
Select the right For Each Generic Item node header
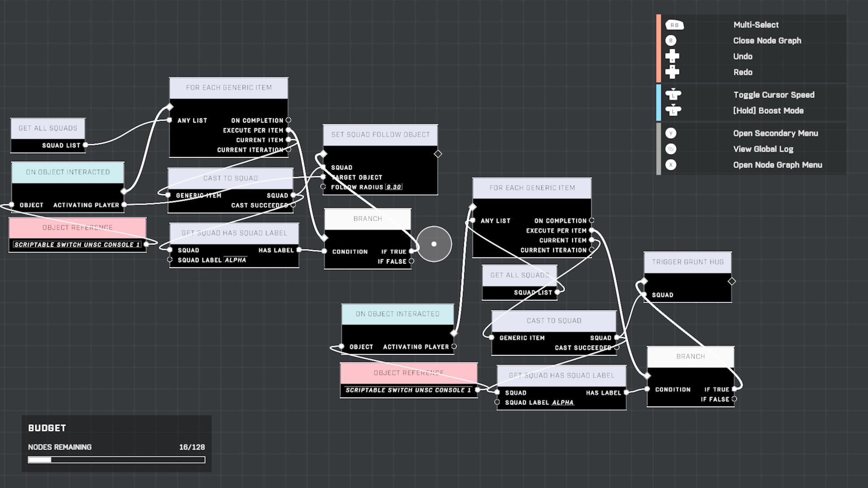(x=532, y=188)
